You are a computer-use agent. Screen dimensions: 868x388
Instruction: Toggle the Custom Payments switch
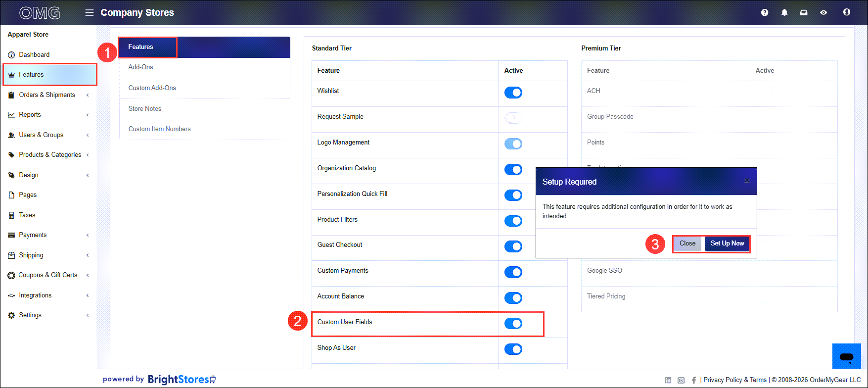point(513,272)
